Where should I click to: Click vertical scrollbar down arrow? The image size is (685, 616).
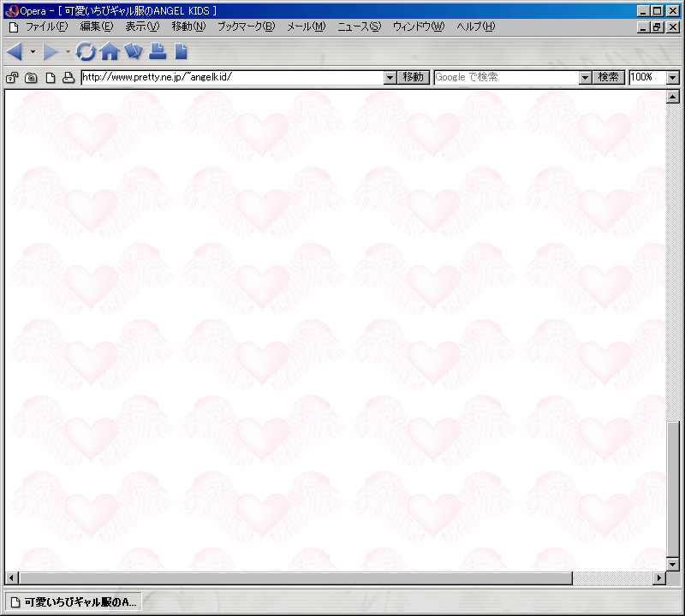coord(673,565)
